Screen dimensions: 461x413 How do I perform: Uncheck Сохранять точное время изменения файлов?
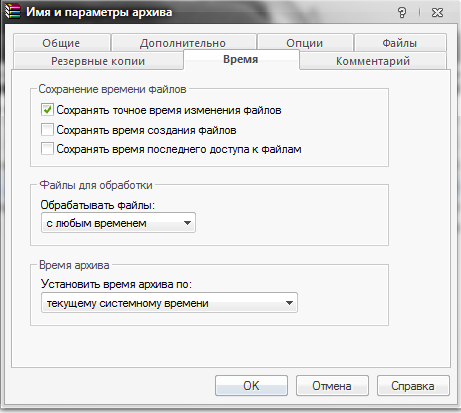[47, 110]
